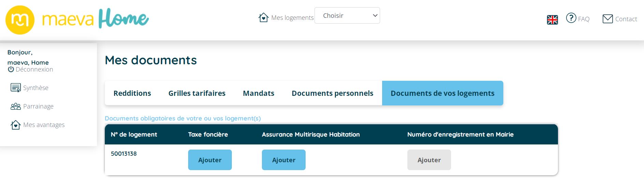Switch language using the UK flag icon
This screenshot has width=644, height=191.
pyautogui.click(x=552, y=20)
